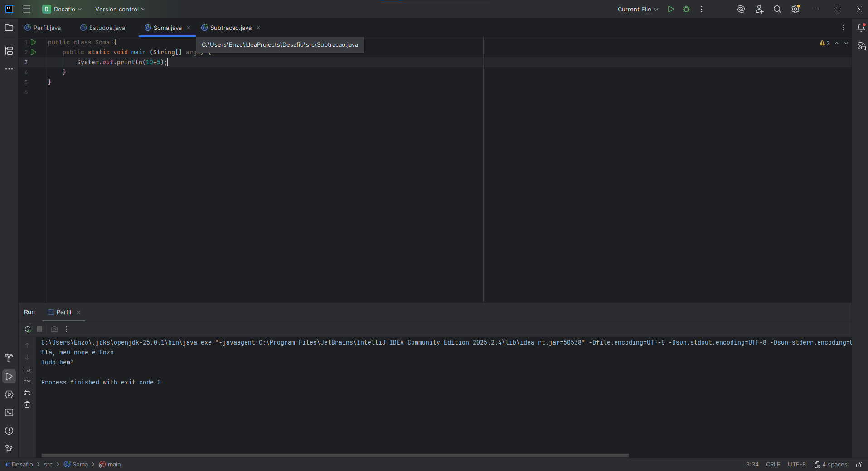Open the Version control dropdown
This screenshot has width=868, height=471.
[x=120, y=9]
